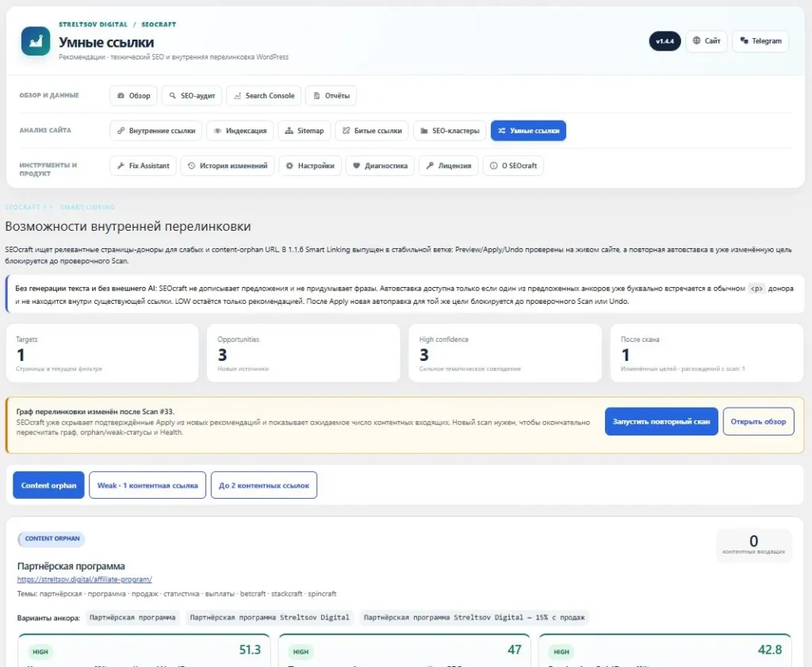Select До 2 контентных ссылок filter
This screenshot has width=812, height=667.
(x=263, y=485)
